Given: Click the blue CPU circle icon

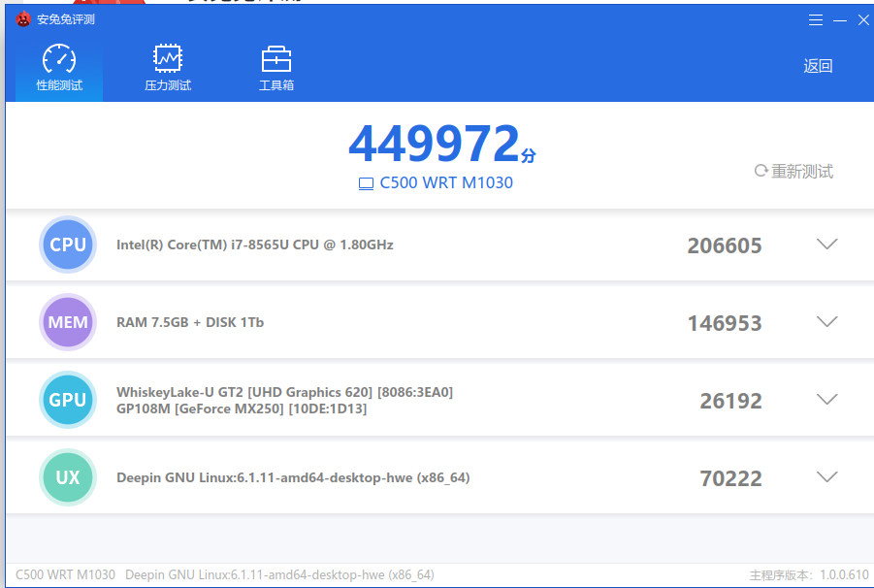Looking at the screenshot, I should click(x=68, y=245).
